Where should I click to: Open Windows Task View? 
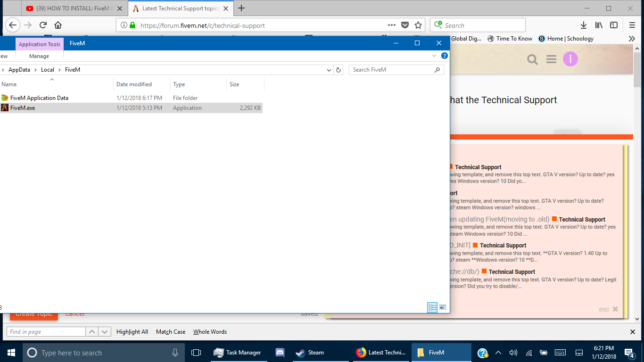196,353
